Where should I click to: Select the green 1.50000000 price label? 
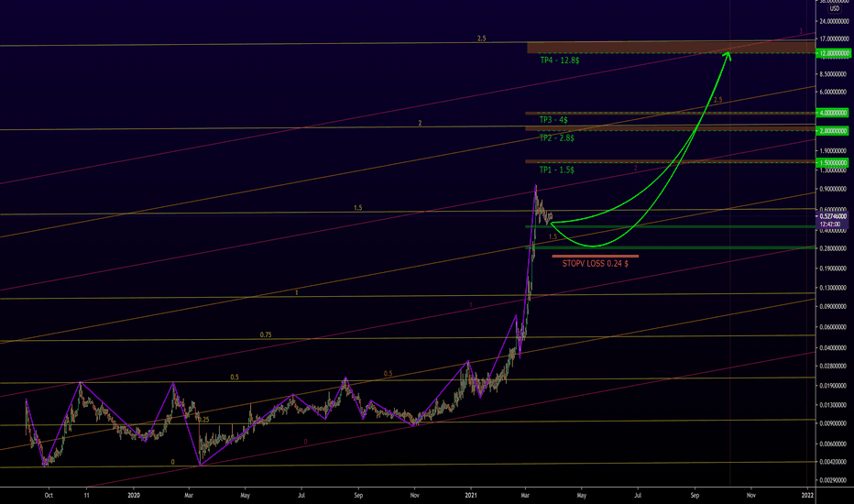pyautogui.click(x=833, y=163)
